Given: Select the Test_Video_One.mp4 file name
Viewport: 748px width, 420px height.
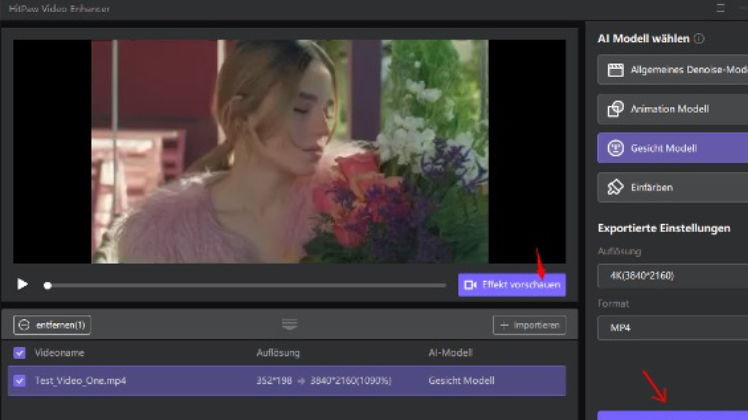Looking at the screenshot, I should click(80, 381).
